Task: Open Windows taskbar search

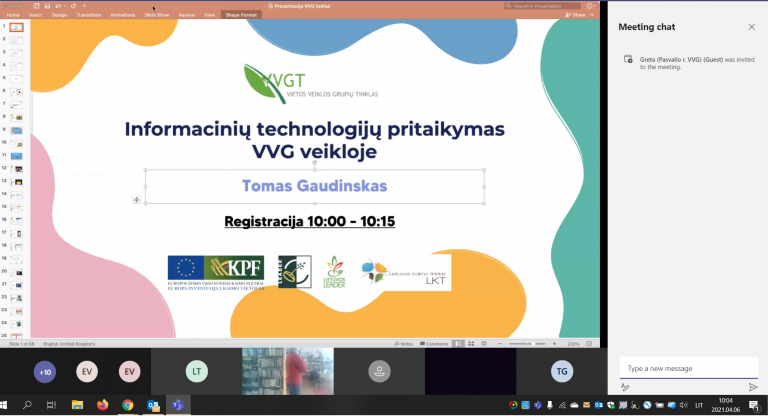Action: 27,405
